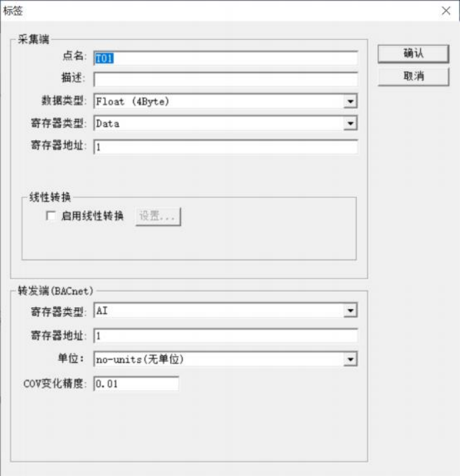Click the 标签 title bar text
The height and width of the screenshot is (476, 460).
point(13,11)
